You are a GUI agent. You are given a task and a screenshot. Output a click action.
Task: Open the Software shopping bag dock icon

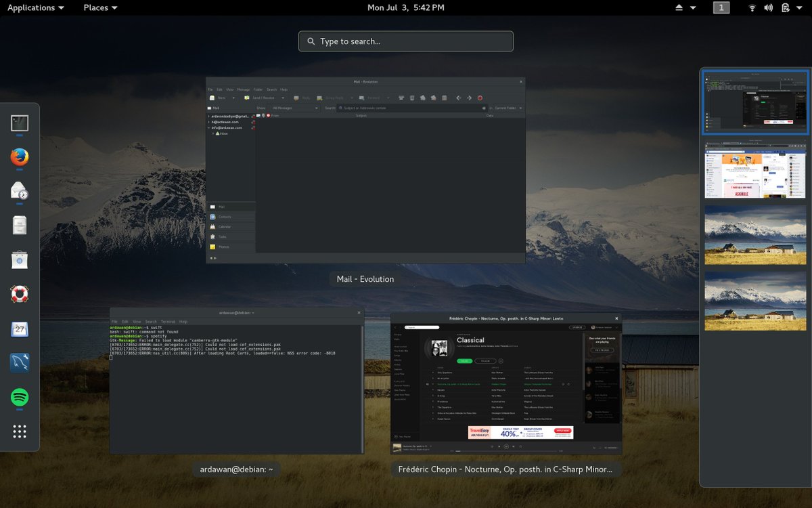(x=20, y=259)
